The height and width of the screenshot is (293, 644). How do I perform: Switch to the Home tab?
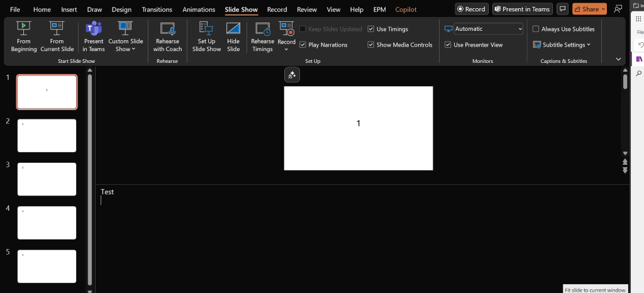click(x=42, y=9)
